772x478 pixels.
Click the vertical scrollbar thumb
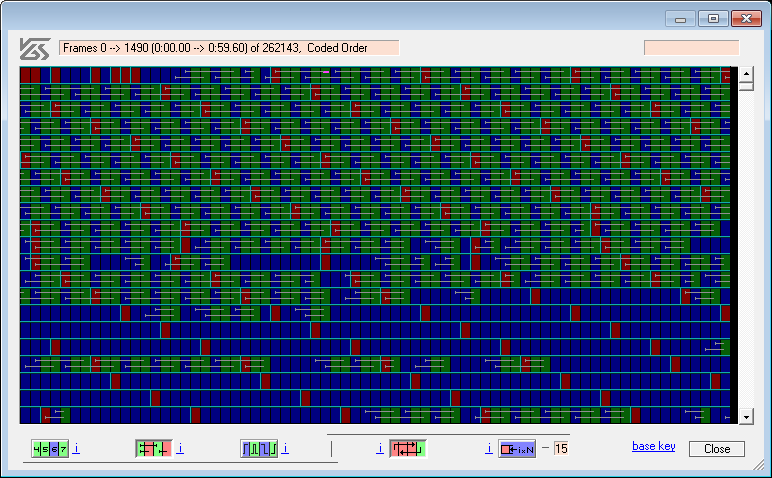746,87
